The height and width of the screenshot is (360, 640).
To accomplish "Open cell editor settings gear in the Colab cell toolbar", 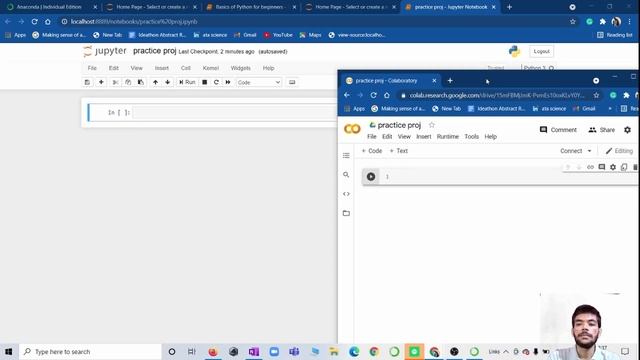I will pos(613,167).
